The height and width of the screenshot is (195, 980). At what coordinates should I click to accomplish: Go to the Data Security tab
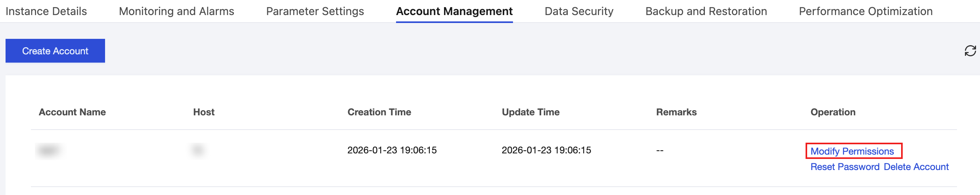[x=579, y=11]
